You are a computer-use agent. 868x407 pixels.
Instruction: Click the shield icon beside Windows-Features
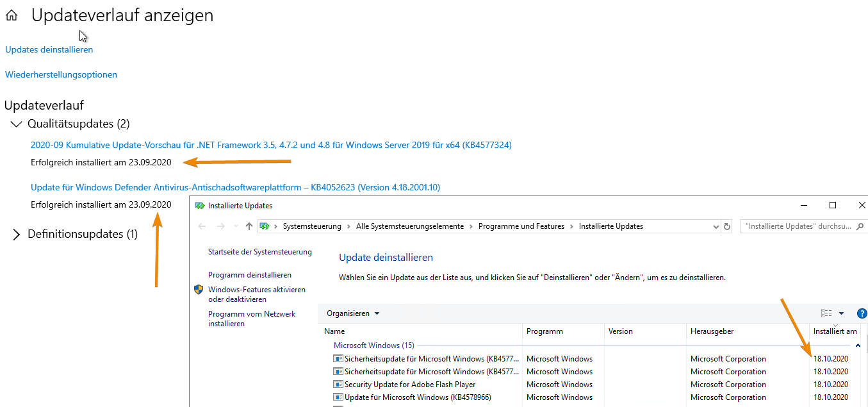pos(199,290)
